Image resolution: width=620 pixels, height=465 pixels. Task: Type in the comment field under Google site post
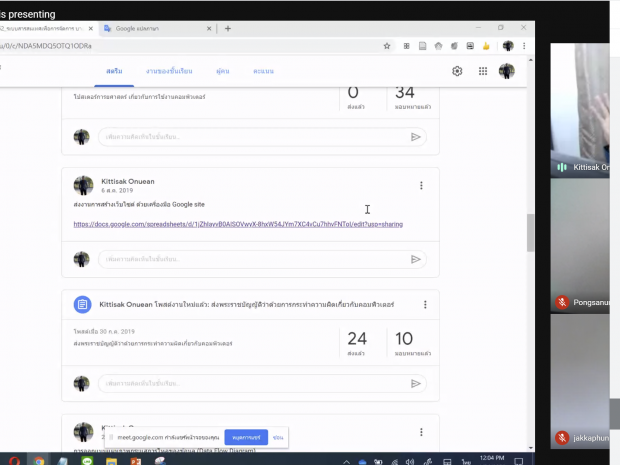click(250, 259)
